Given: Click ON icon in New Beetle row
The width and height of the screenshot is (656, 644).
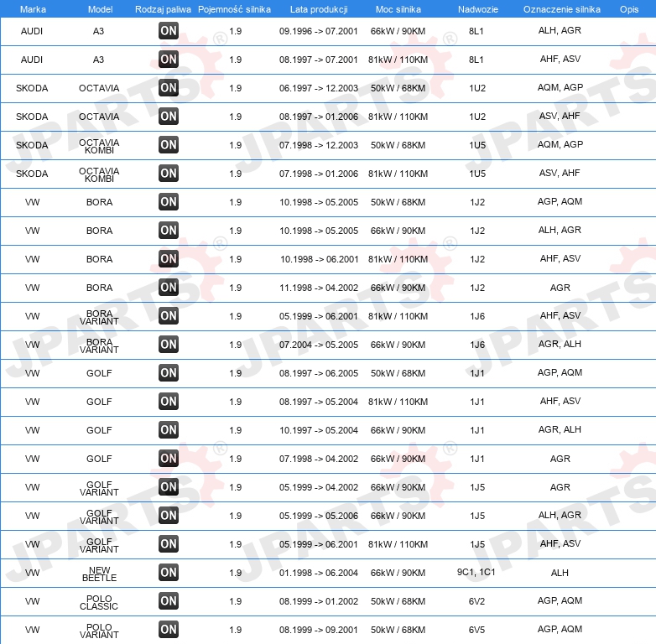Looking at the screenshot, I should click(169, 572).
